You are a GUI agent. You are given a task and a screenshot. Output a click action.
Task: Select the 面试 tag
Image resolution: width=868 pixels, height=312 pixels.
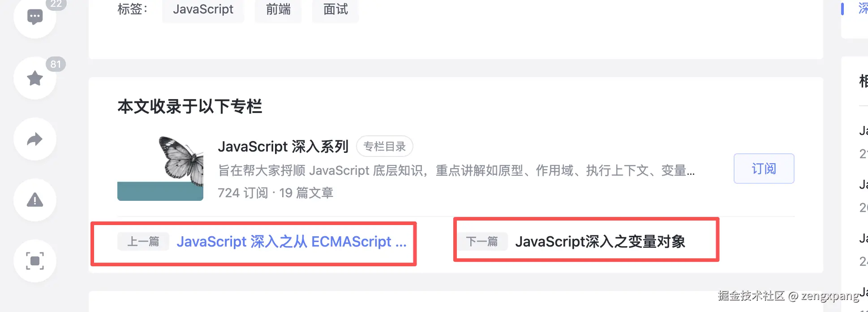(335, 9)
